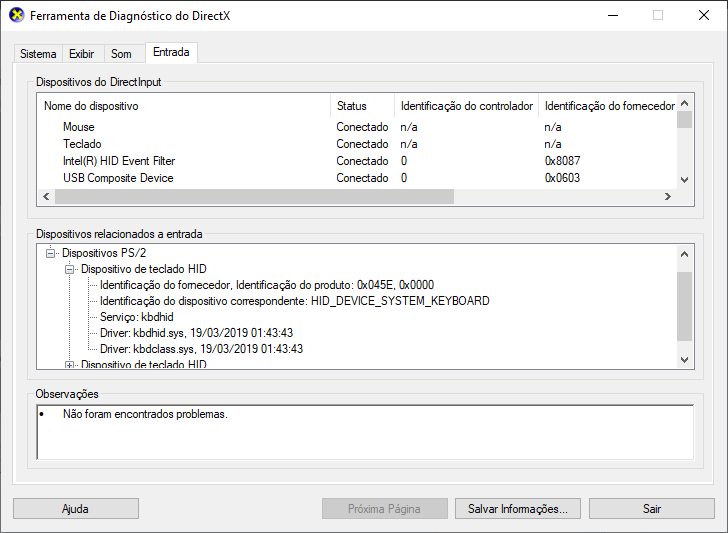Expand the second Dispositivo de teclado HID node
728x533 pixels.
[70, 365]
